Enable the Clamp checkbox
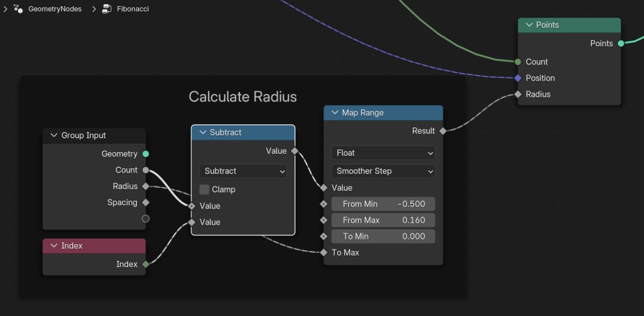644x316 pixels. point(205,189)
